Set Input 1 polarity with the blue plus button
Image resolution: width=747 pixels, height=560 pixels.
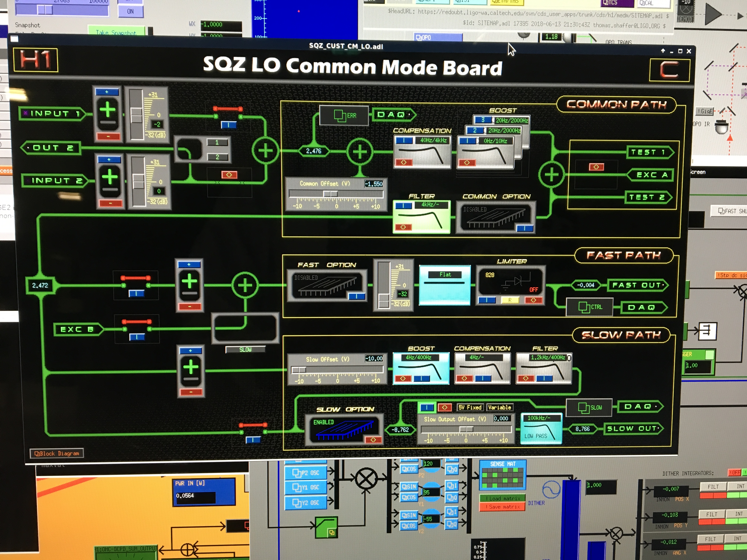click(x=107, y=92)
